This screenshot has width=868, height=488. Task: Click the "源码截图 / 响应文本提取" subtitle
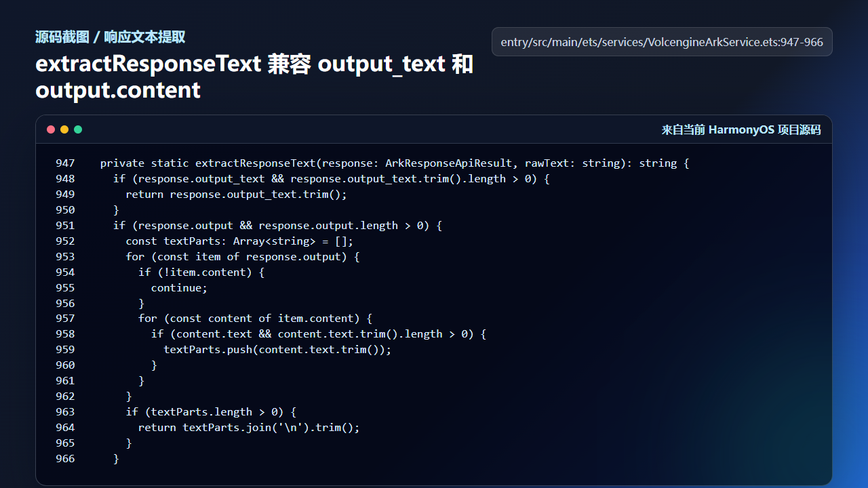(x=111, y=37)
